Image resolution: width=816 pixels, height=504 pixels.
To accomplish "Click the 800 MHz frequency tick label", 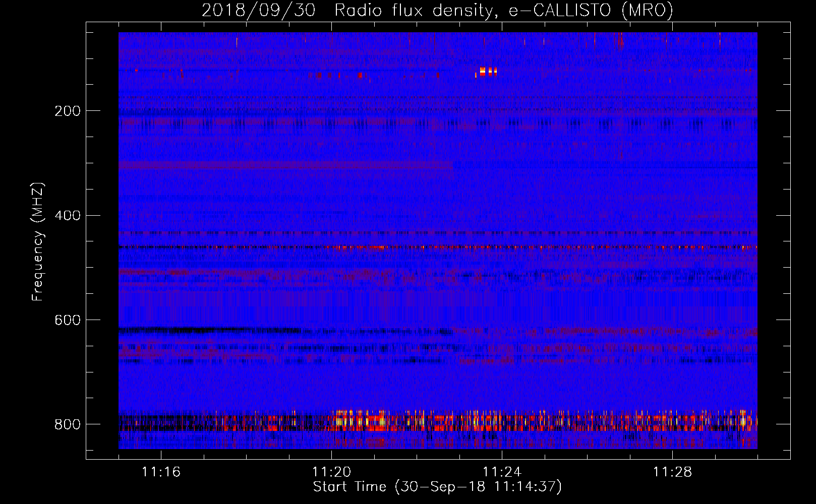I will [x=68, y=424].
